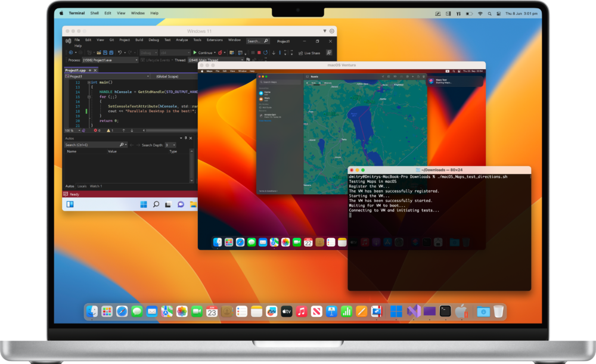Open the Search Depth dropdown in Autos
This screenshot has width=596, height=364.
pyautogui.click(x=170, y=145)
